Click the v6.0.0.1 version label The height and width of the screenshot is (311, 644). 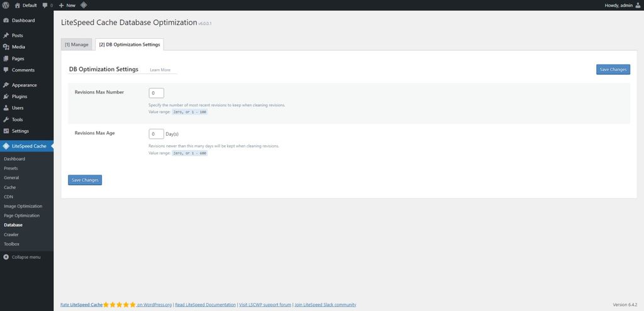pyautogui.click(x=204, y=24)
